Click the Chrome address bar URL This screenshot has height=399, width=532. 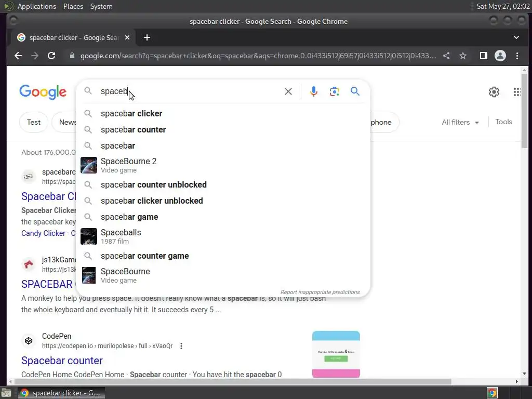tap(258, 56)
